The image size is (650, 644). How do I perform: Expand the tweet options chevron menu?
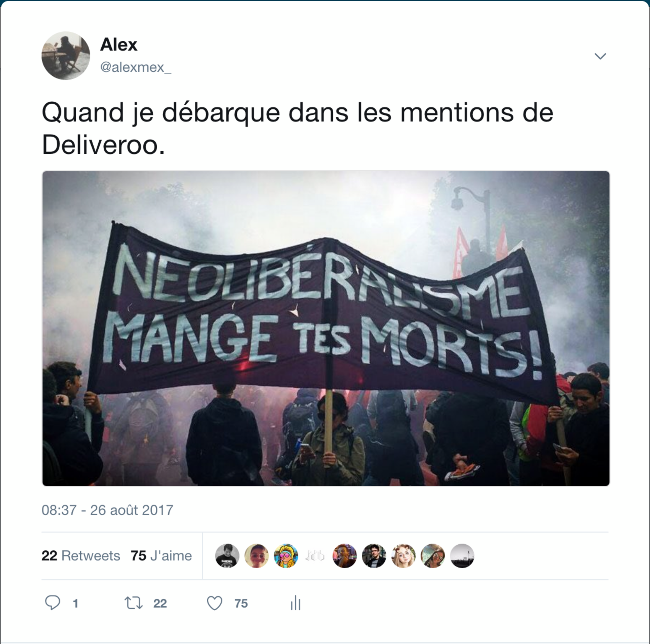600,56
